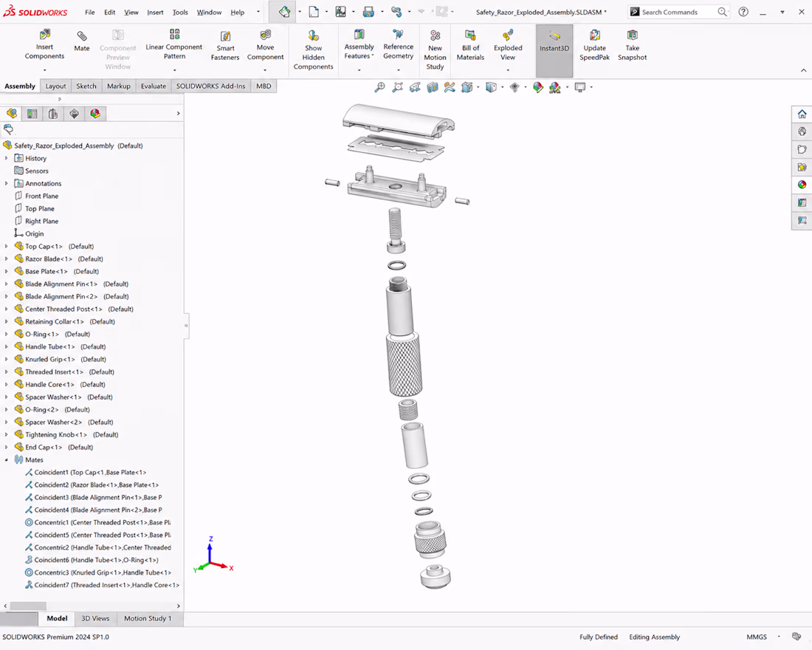This screenshot has height=650, width=812.
Task: Select Coincident7 Threaded Insert mate
Action: [102, 585]
